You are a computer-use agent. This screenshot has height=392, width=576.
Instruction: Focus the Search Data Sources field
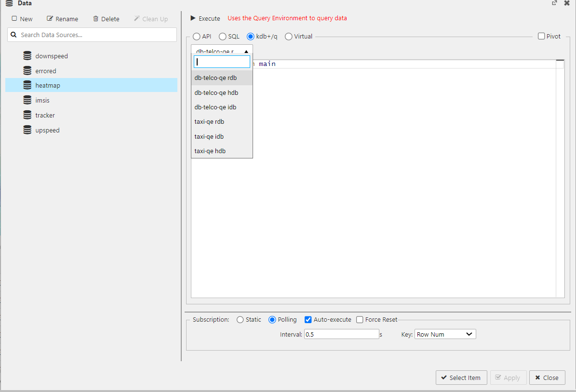coord(96,35)
